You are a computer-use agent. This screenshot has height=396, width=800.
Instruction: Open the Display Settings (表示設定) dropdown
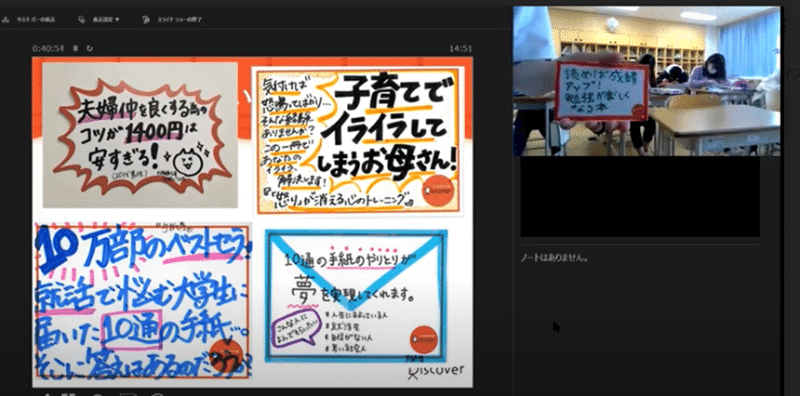tap(98, 20)
